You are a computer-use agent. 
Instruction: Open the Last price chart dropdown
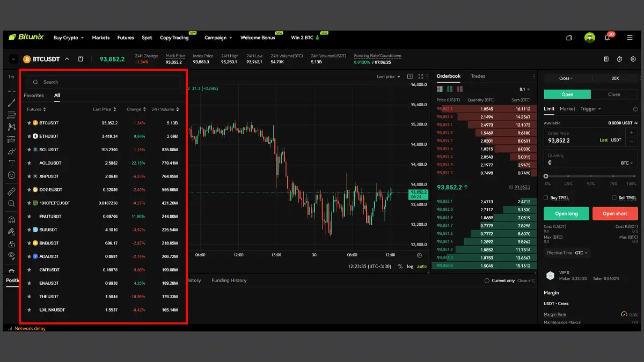point(388,77)
